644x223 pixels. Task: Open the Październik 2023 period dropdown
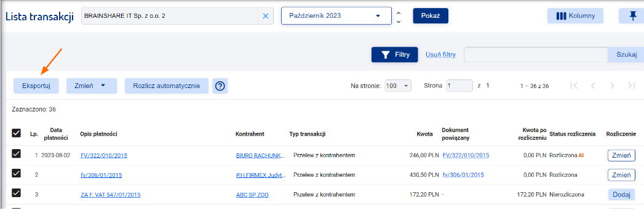tap(336, 16)
